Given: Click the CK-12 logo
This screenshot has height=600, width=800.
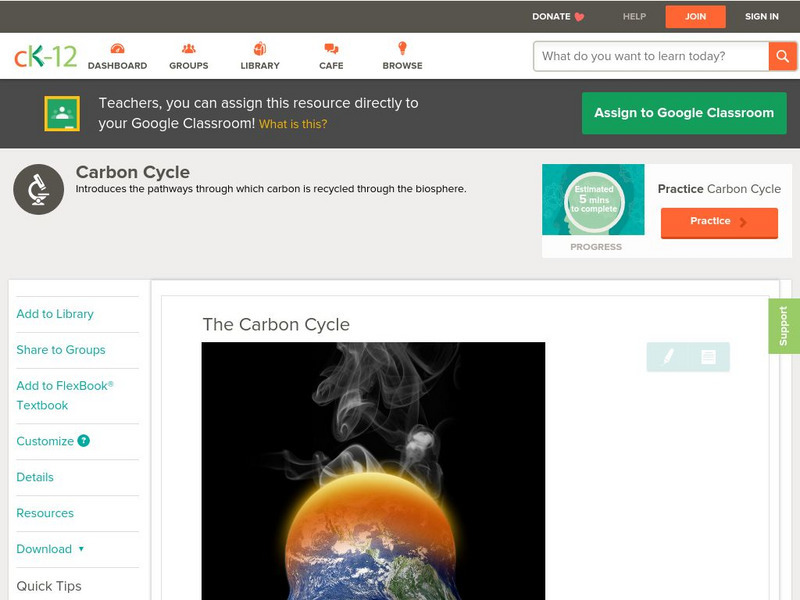Looking at the screenshot, I should 45,57.
